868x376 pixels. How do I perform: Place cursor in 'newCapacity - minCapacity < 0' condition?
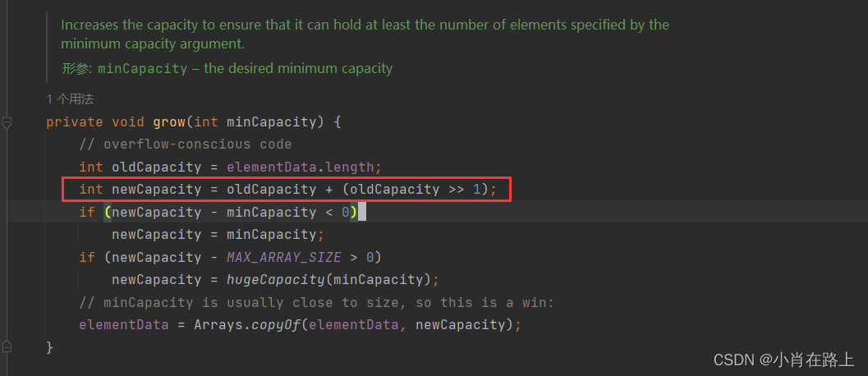point(231,212)
